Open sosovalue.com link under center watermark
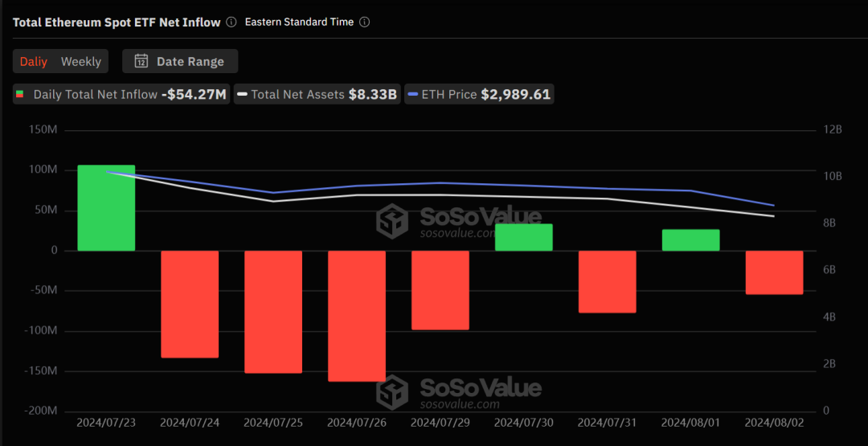Screen dimensions: 868x446 coord(458,234)
